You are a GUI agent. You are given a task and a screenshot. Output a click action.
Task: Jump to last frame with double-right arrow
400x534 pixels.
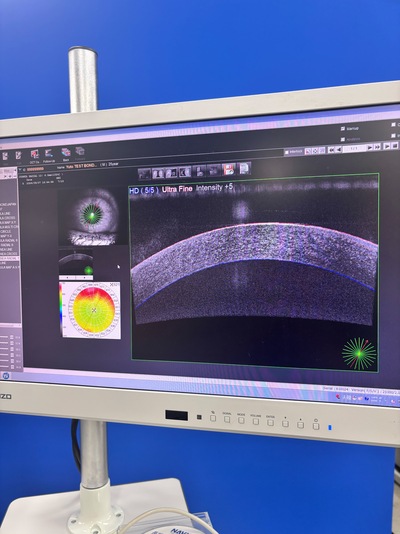[x=378, y=147]
